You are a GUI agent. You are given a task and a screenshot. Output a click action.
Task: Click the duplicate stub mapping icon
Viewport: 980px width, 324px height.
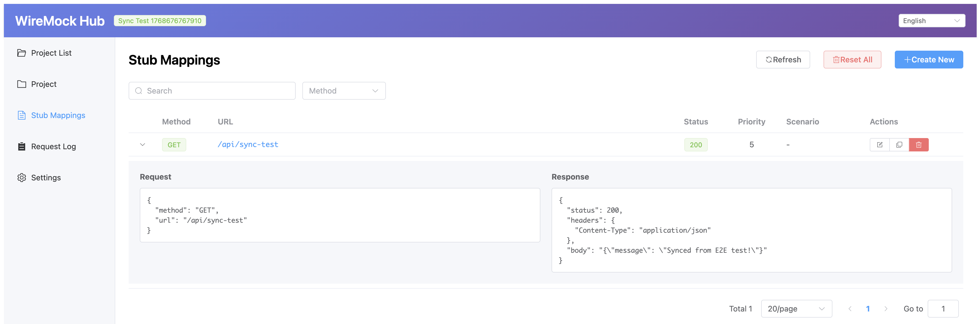(899, 144)
